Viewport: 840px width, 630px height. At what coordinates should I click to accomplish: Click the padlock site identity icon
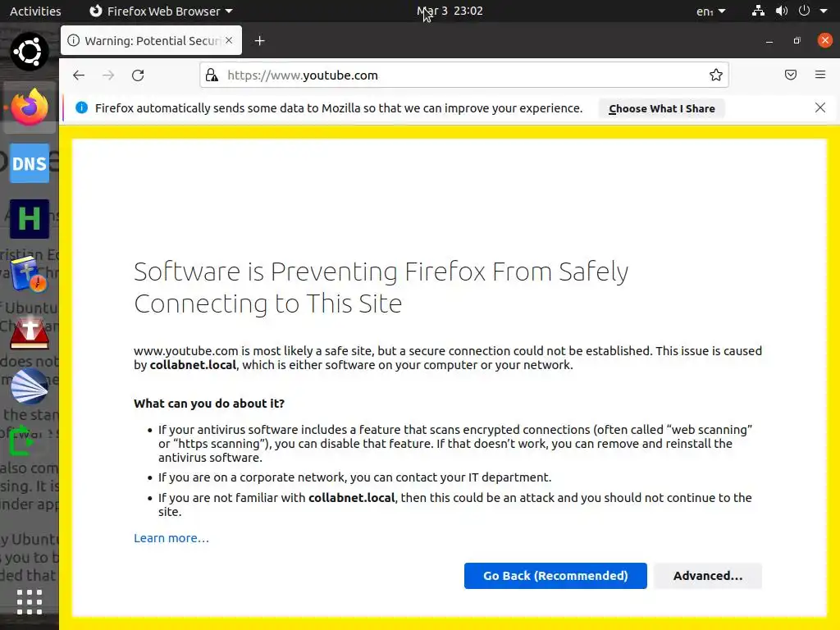(x=212, y=75)
